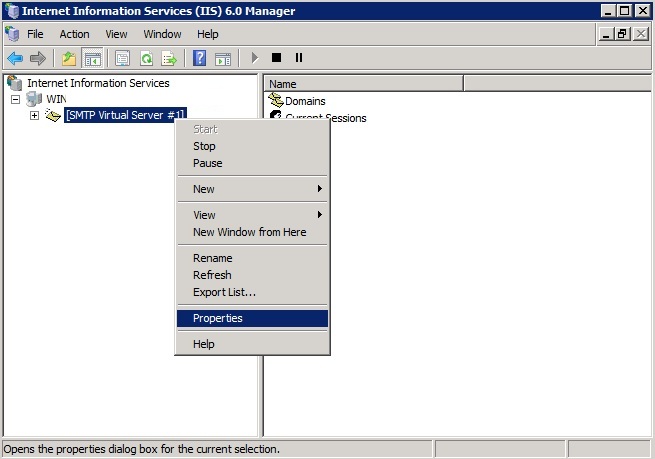The height and width of the screenshot is (459, 655).
Task: Click the Name column header
Action: tap(283, 84)
